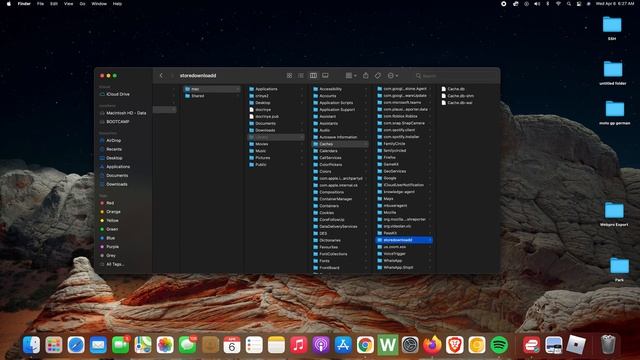Open the App Store from the Dock
This screenshot has height=360, width=640.
(343, 345)
